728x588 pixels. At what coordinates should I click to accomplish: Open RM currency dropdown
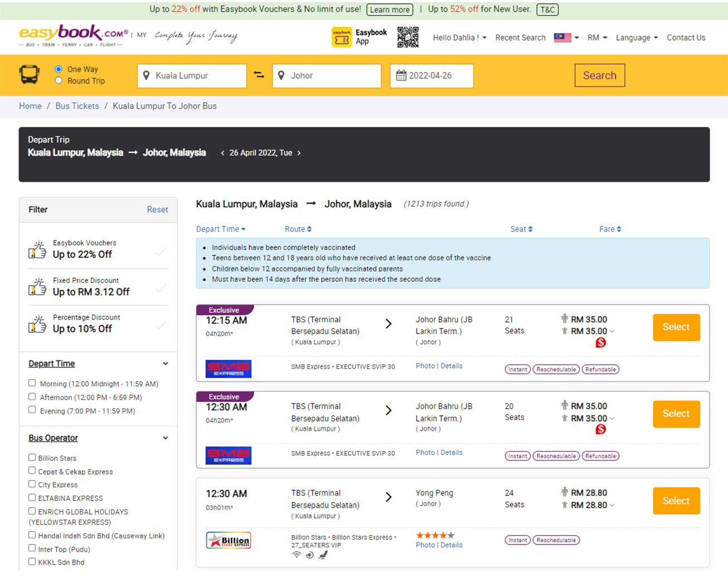tap(597, 37)
